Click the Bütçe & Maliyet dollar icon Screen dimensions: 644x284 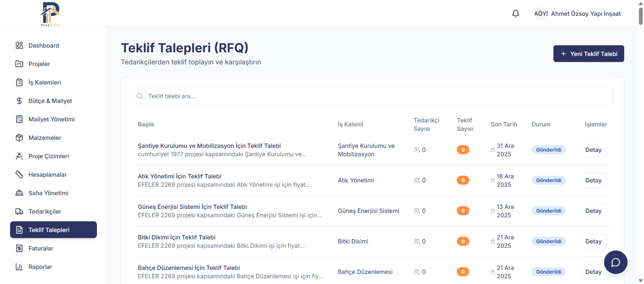pyautogui.click(x=19, y=101)
